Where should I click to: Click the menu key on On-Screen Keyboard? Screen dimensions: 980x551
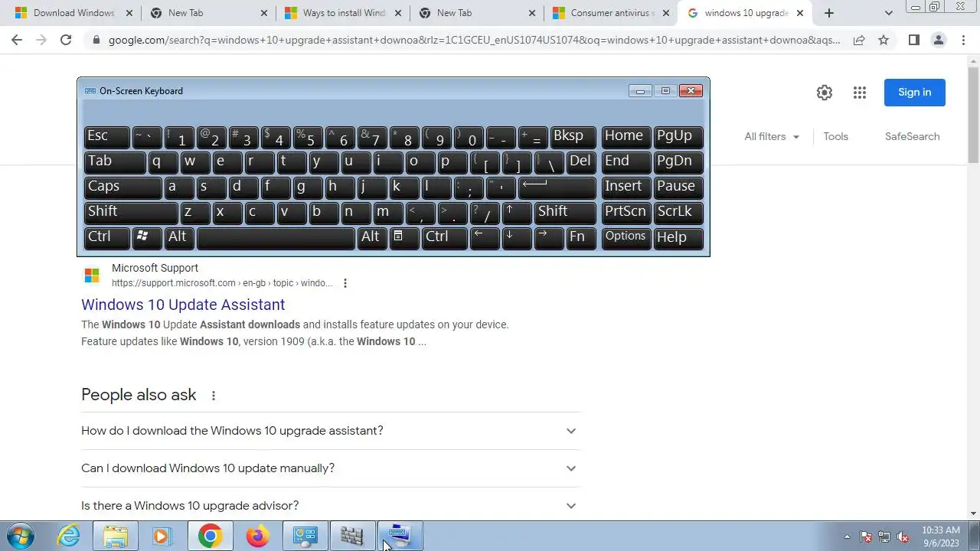coord(404,238)
